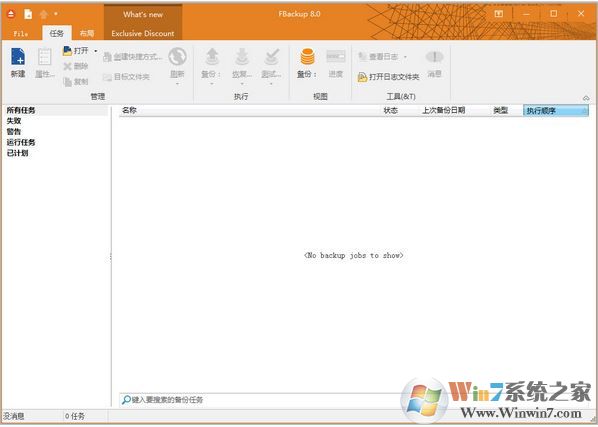Select 已计划 (Scheduled) in sidebar
The image size is (598, 427).
click(x=17, y=153)
